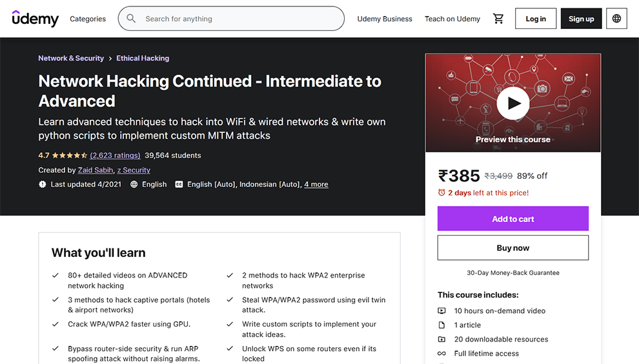Click the closed captions icon
639x364 pixels.
point(179,185)
